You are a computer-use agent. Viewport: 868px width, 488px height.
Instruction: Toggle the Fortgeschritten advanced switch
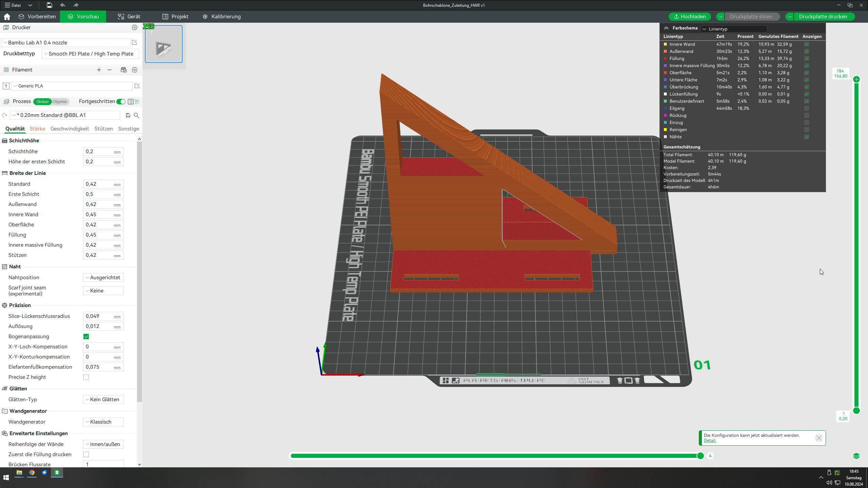(121, 102)
